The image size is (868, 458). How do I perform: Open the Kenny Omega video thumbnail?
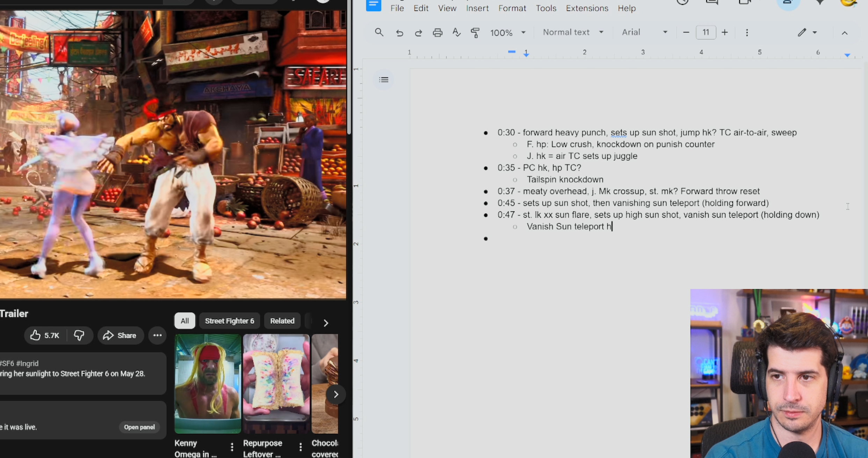tap(208, 384)
